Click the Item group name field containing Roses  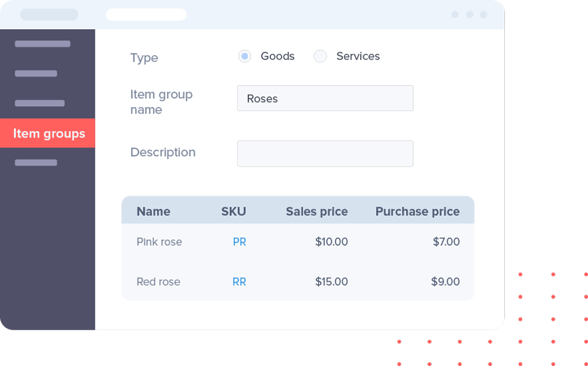(325, 98)
